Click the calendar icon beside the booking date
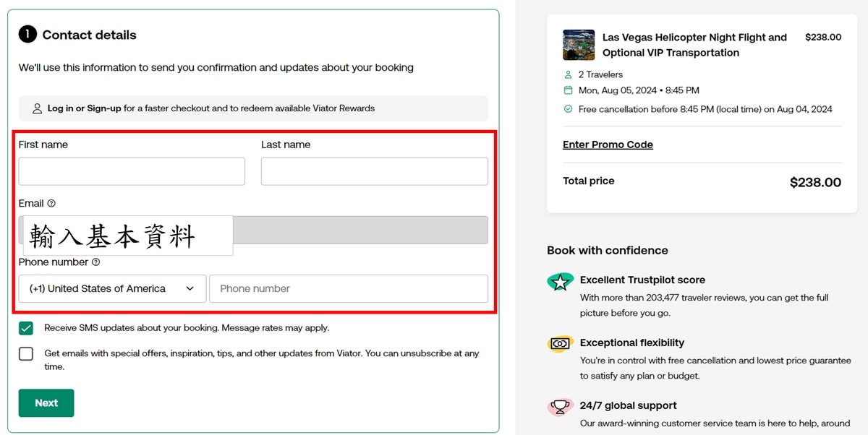 (568, 90)
